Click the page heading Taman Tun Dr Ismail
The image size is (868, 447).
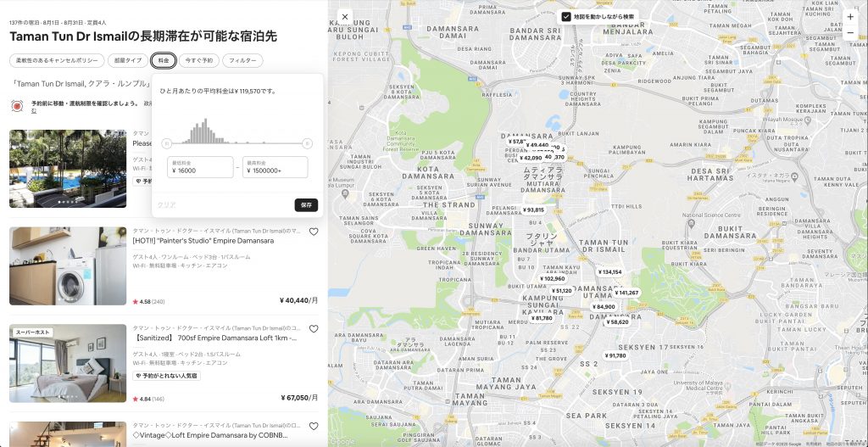coord(142,36)
